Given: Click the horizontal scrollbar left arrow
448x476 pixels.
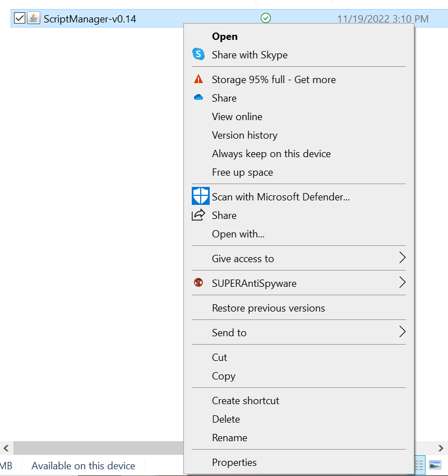Looking at the screenshot, I should click(6, 448).
